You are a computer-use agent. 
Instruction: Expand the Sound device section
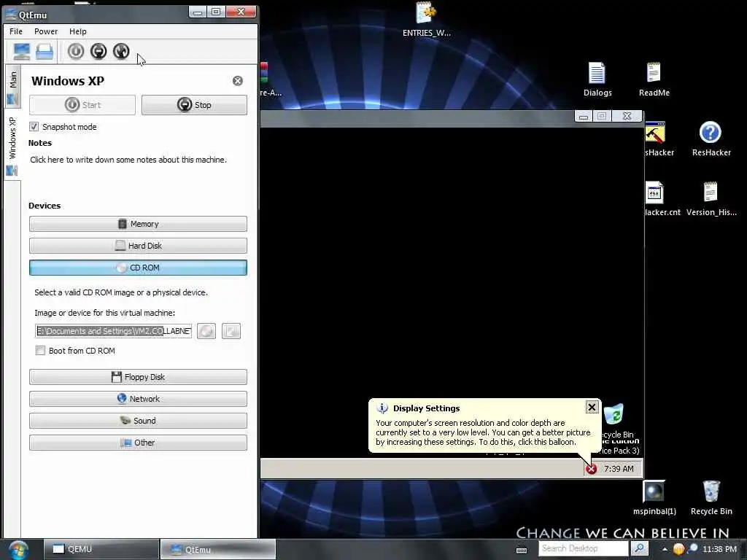click(x=138, y=421)
